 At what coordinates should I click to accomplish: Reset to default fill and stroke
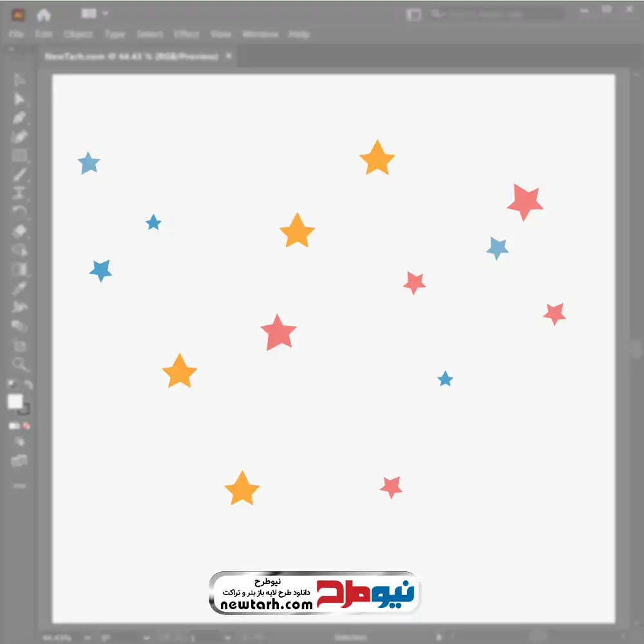[12, 384]
